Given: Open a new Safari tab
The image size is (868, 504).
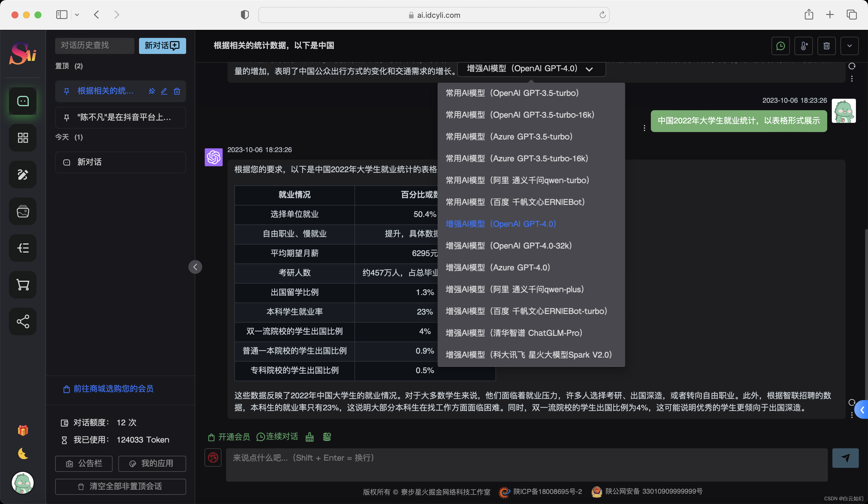Looking at the screenshot, I should pyautogui.click(x=830, y=15).
